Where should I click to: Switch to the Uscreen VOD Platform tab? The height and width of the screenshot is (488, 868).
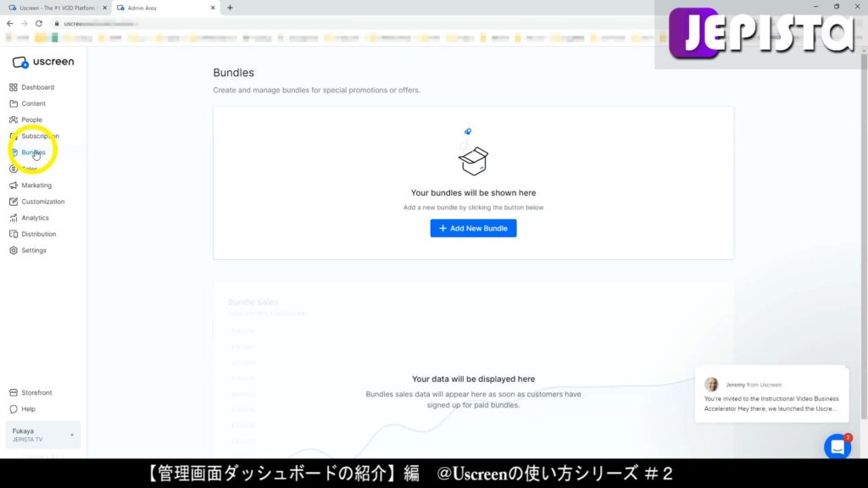55,8
